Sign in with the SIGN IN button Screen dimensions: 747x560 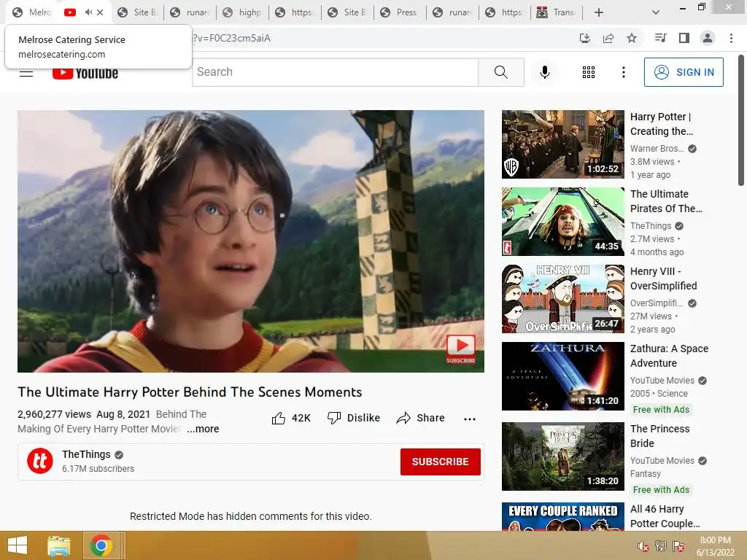pos(683,72)
